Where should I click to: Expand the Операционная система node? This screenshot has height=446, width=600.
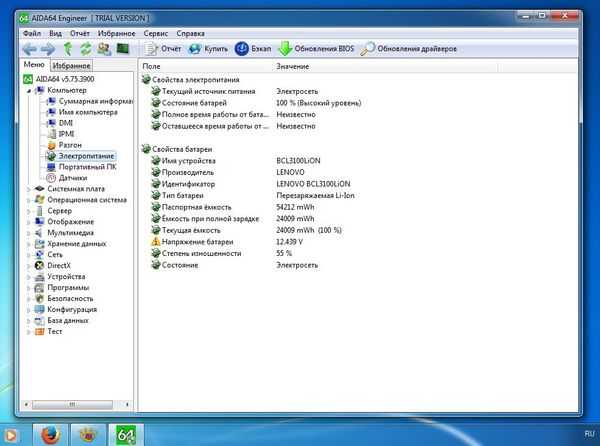[x=29, y=200]
